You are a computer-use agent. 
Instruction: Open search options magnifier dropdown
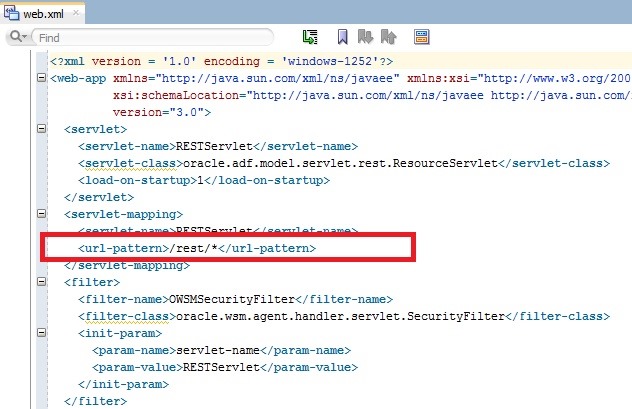coord(18,37)
